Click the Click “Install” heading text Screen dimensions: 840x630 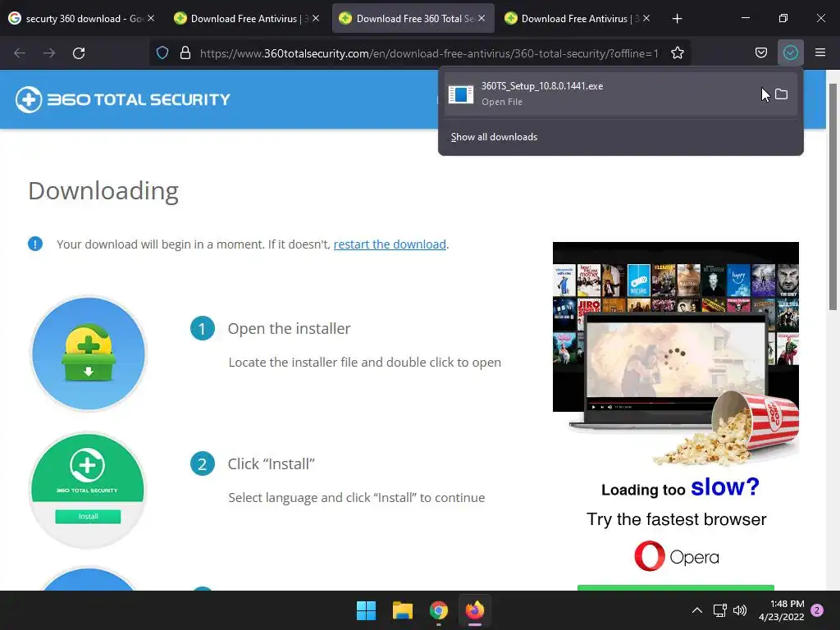pyautogui.click(x=271, y=464)
